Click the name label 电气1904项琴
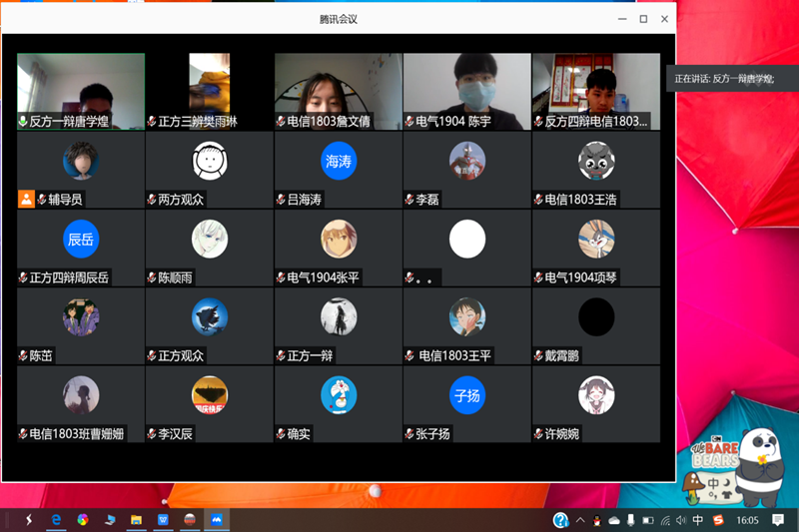Viewport: 799px width, 532px height. [x=580, y=277]
